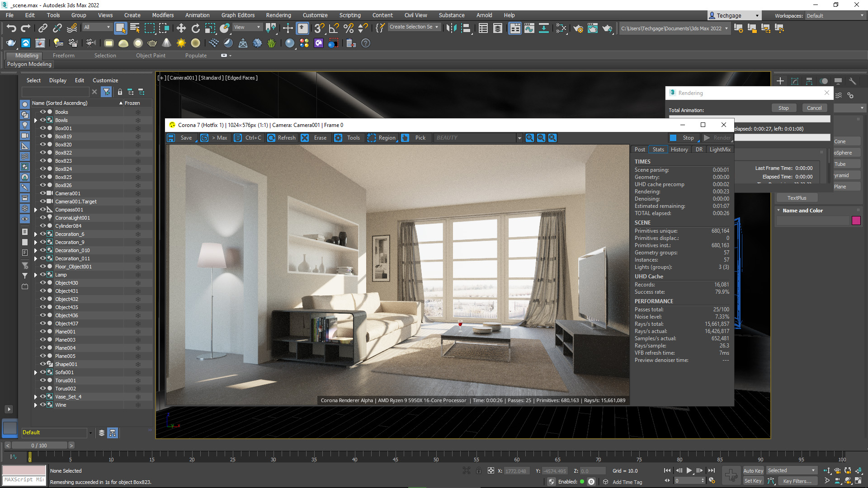Expand the Wine group
Image resolution: width=868 pixels, height=488 pixels.
tap(35, 405)
